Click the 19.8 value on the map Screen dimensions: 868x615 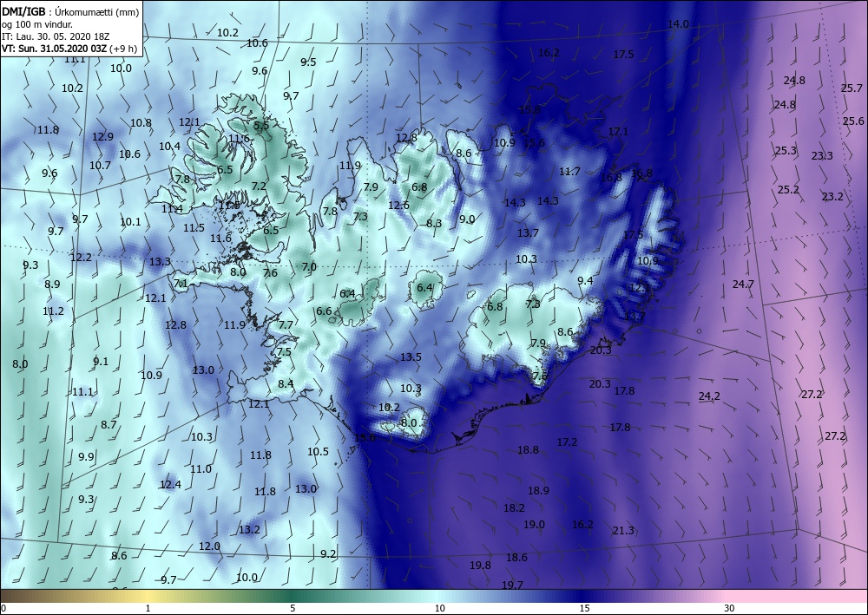click(480, 566)
